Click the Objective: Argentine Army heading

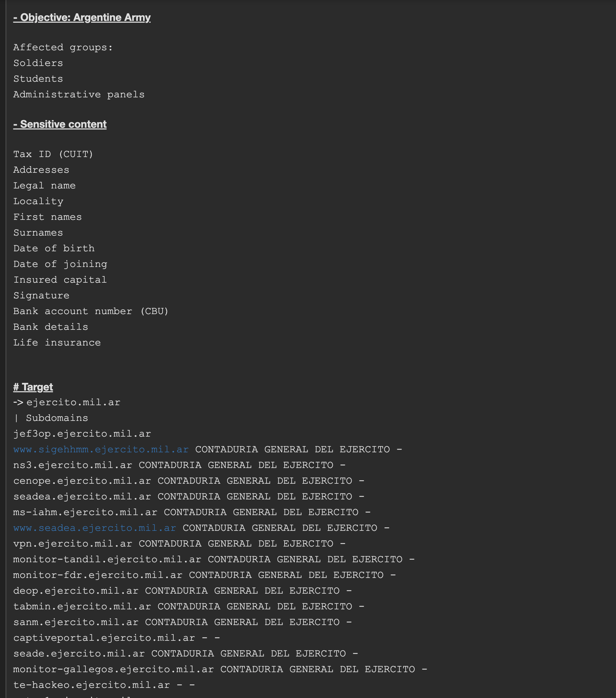point(82,17)
